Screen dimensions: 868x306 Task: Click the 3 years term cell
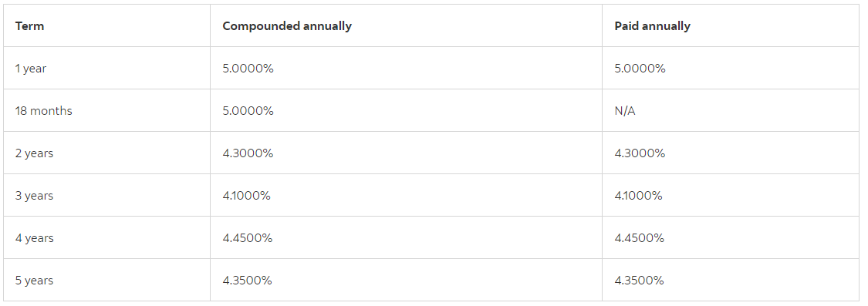click(x=34, y=196)
